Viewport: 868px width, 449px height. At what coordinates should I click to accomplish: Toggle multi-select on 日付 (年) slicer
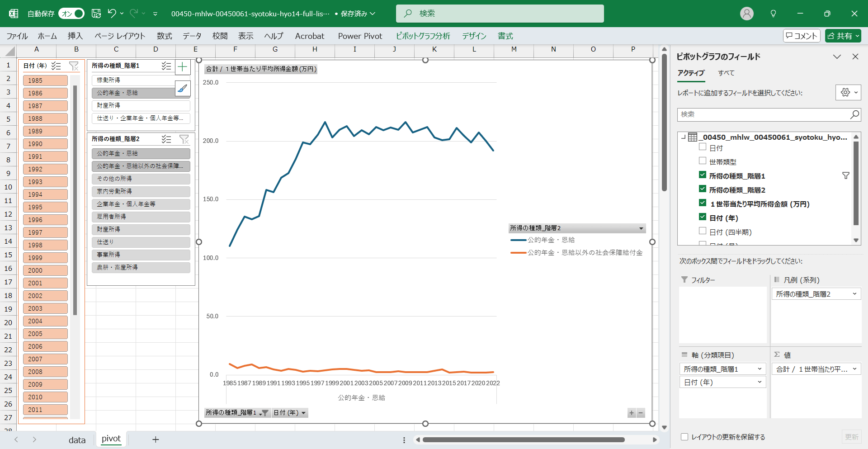coord(56,66)
